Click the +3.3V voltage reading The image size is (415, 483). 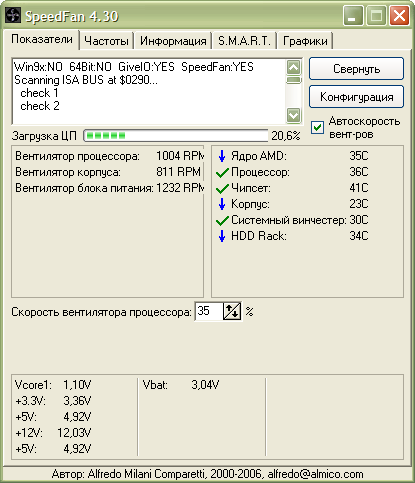point(53,401)
